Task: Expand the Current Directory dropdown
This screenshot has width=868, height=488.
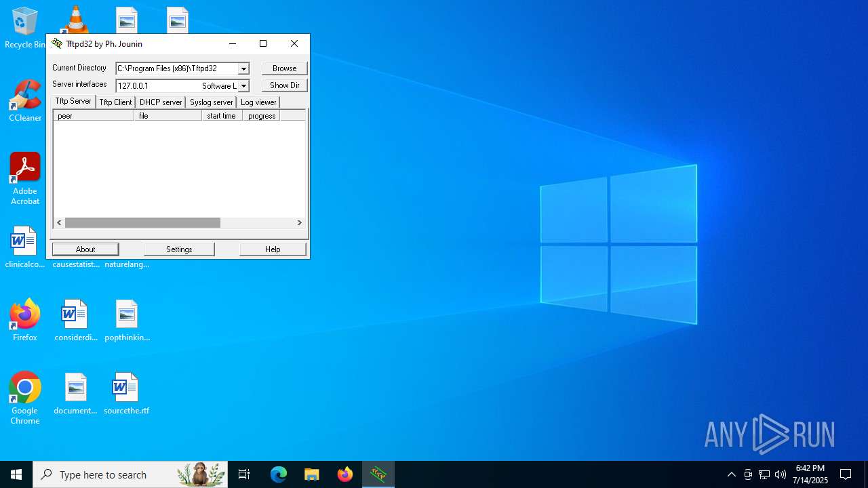Action: click(243, 68)
